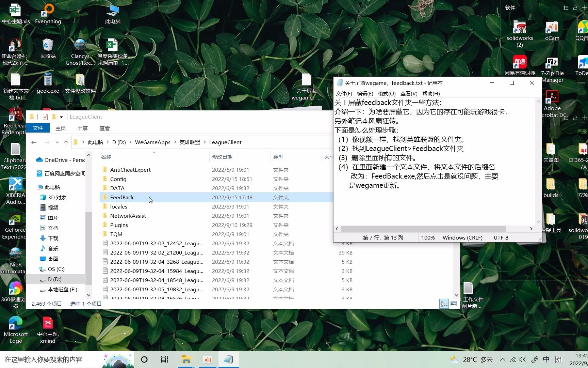
Task: Select the Plugins folder
Action: (x=119, y=225)
